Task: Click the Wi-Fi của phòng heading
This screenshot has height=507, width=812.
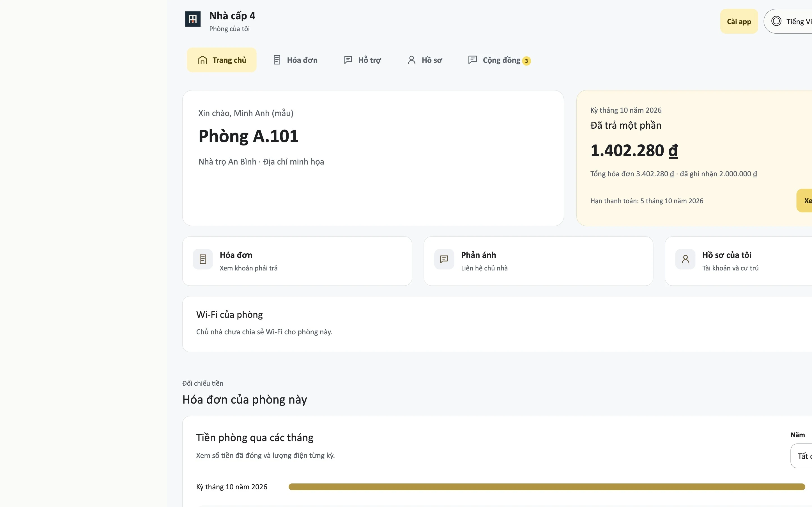Action: [229, 314]
